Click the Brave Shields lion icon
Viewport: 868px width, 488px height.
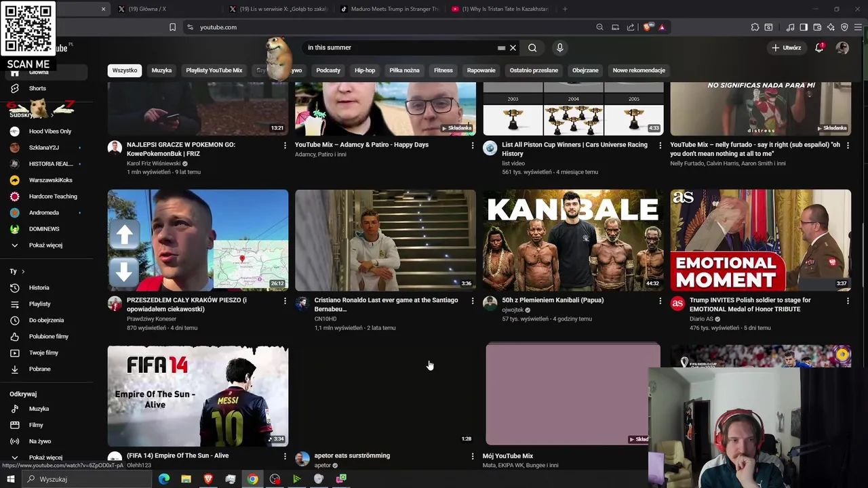pyautogui.click(x=648, y=27)
